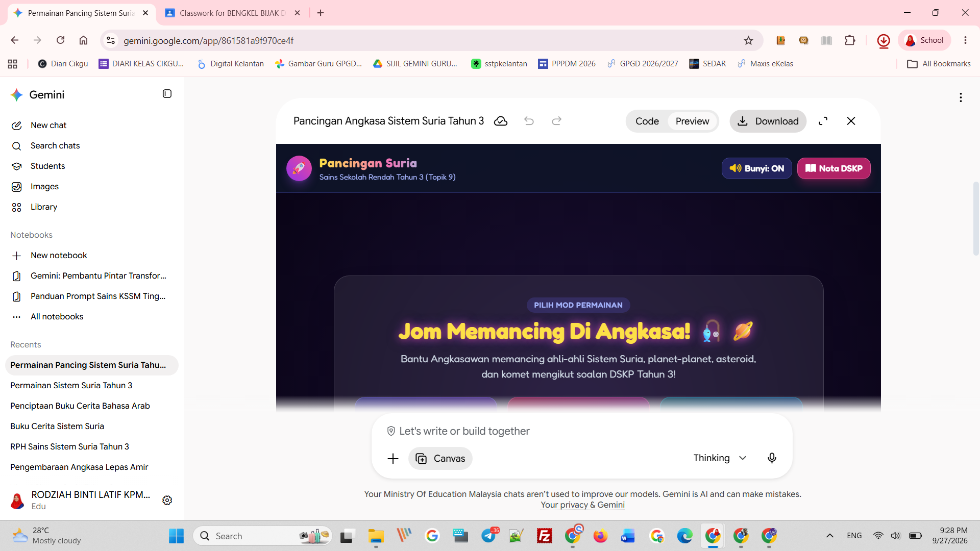Open recent chat Permainan Sistem Suria Tahun 3
The width and height of the screenshot is (980, 551).
pyautogui.click(x=92, y=386)
